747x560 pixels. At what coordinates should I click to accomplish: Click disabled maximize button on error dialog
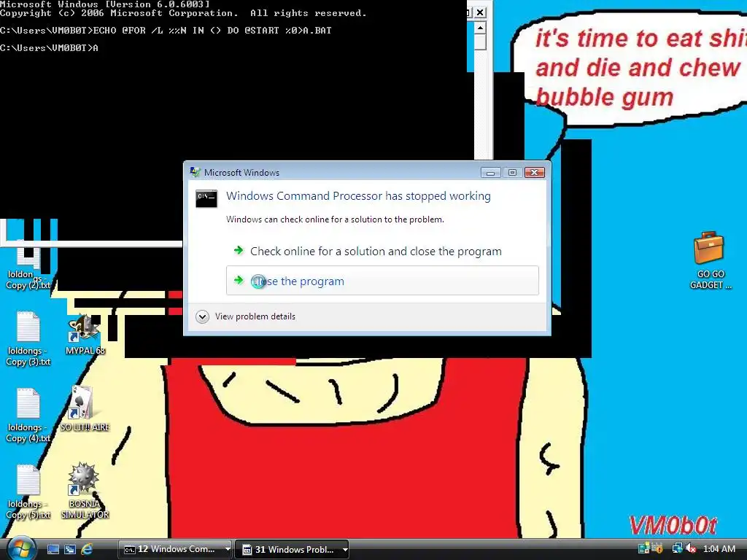tap(512, 172)
